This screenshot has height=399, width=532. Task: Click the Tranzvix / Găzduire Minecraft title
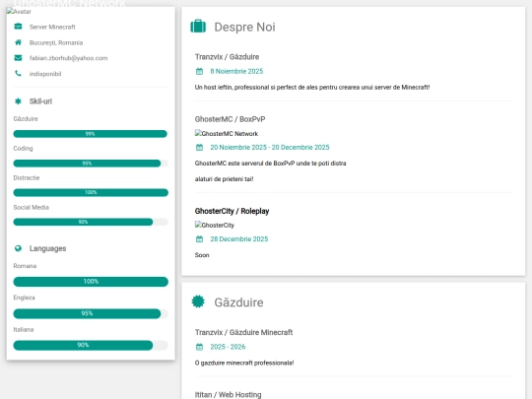243,332
